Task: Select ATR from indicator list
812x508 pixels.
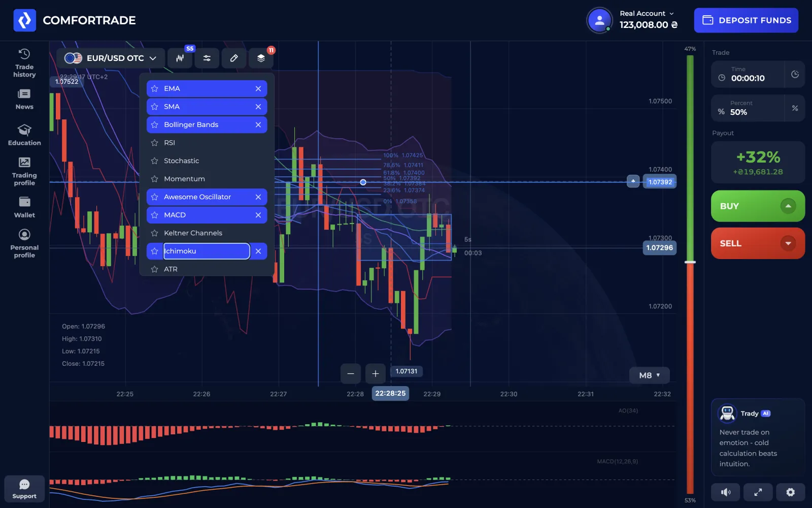Action: [207, 269]
